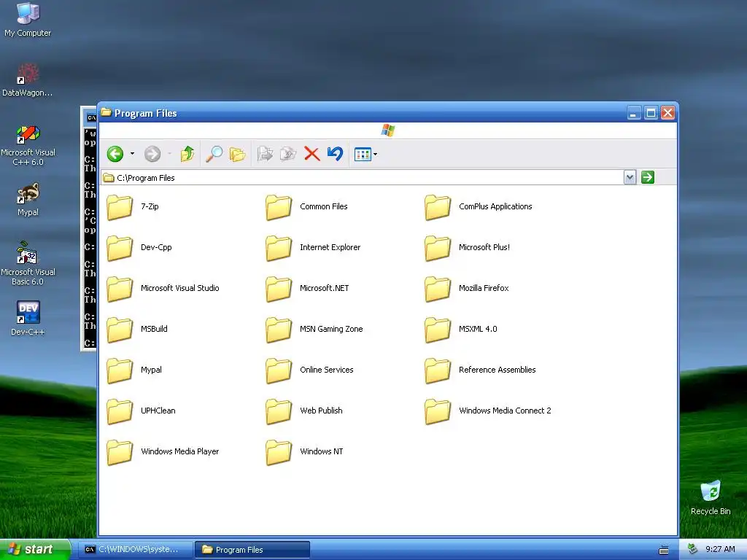
Task: Open the Back button history dropdown arrow
Action: [133, 154]
